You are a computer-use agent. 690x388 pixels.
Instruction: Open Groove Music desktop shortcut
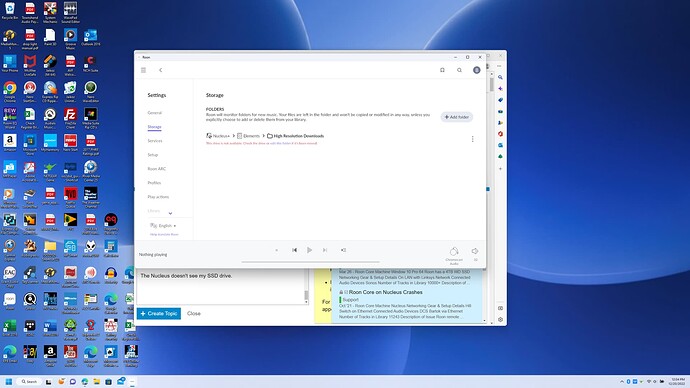(x=70, y=39)
